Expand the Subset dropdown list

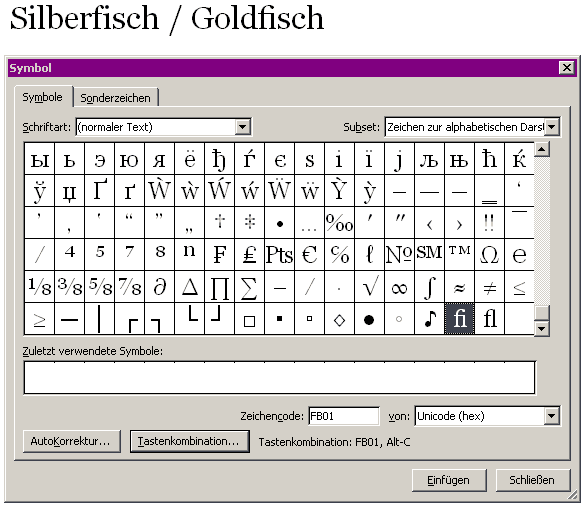(x=552, y=127)
